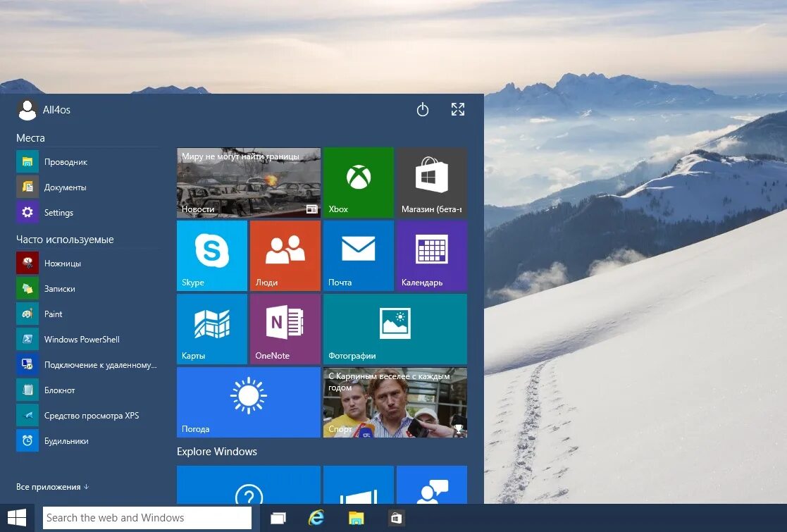This screenshot has width=787, height=532.
Task: Toggle full-screen Start with the expand arrows
Action: 457,109
